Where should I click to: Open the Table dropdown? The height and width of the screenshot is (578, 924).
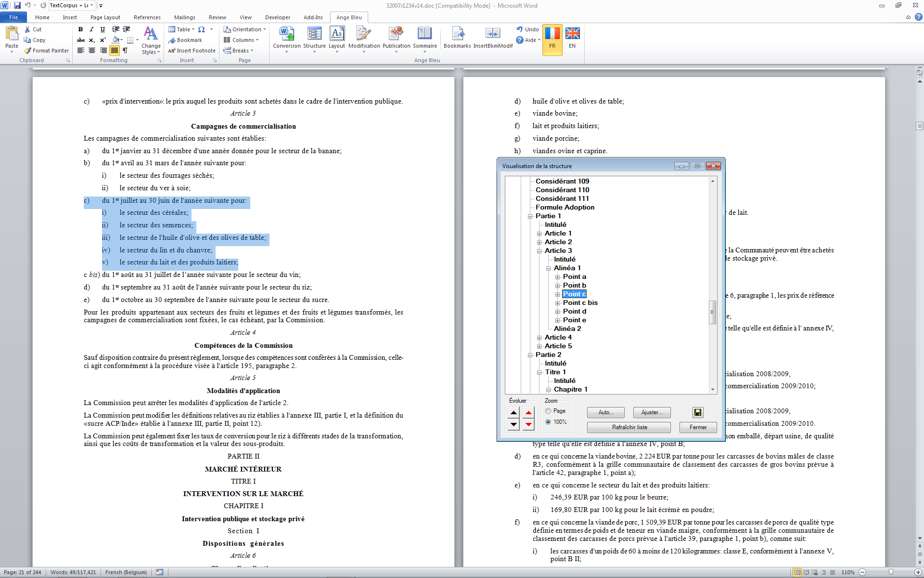pyautogui.click(x=181, y=29)
